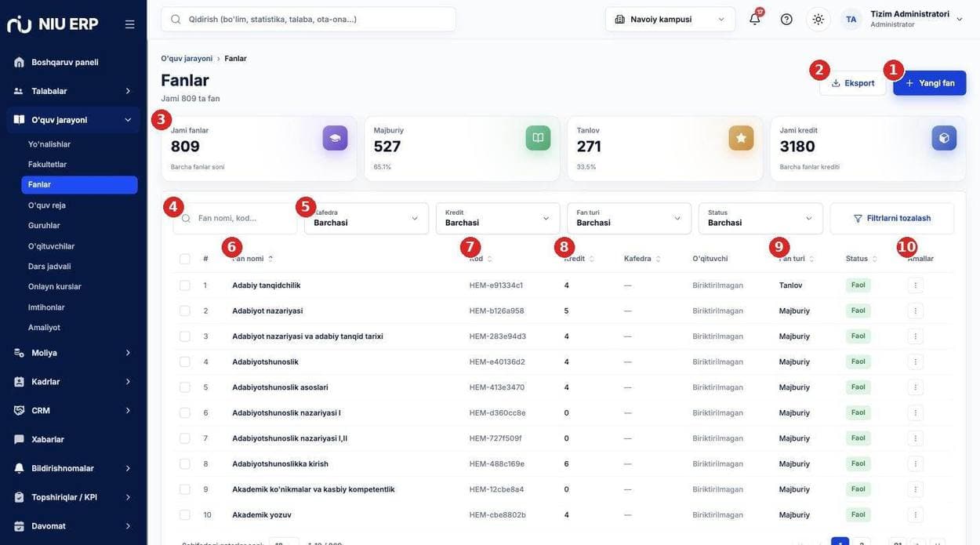
Task: Open actions menu for Adabiyotshunoslik asoslari row
Action: point(915,387)
